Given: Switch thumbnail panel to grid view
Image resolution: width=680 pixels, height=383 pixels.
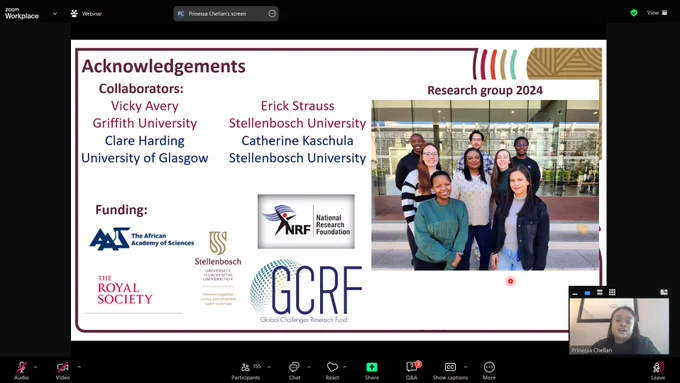Looking at the screenshot, I should pyautogui.click(x=612, y=292).
